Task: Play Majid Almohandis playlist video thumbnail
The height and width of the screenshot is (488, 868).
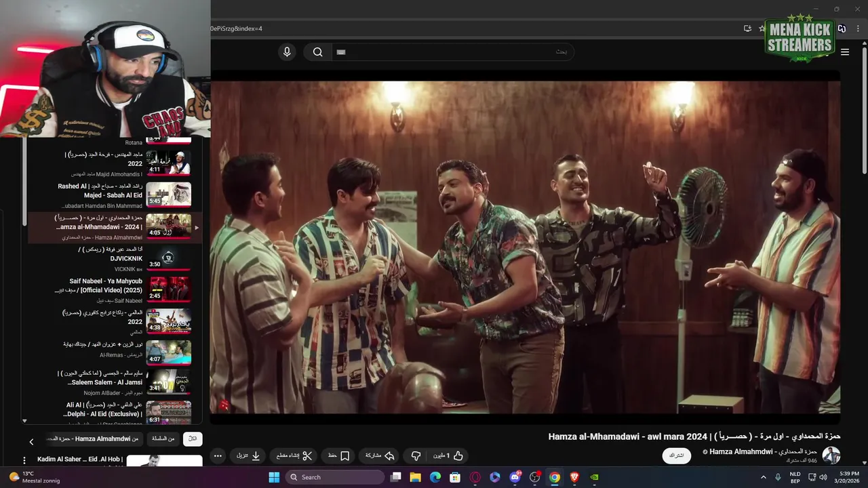Action: tap(169, 163)
